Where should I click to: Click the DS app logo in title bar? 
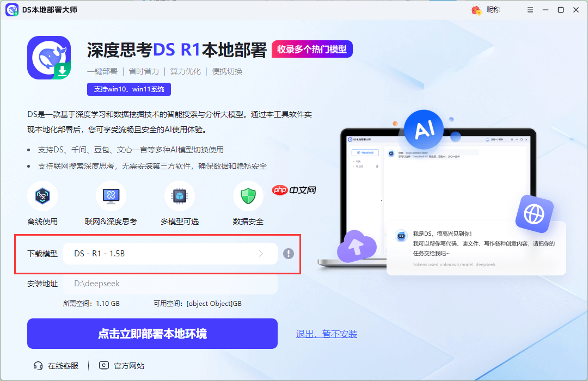click(13, 10)
